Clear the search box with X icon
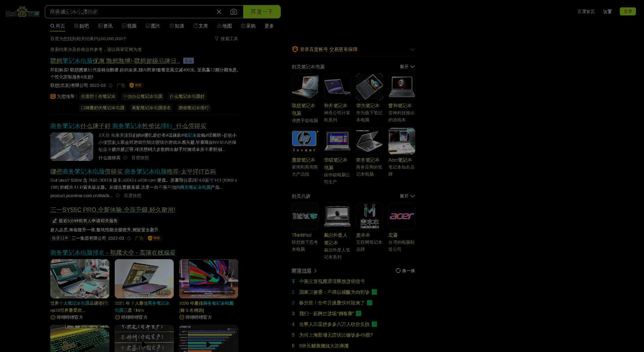This screenshot has height=352, width=644. point(219,12)
